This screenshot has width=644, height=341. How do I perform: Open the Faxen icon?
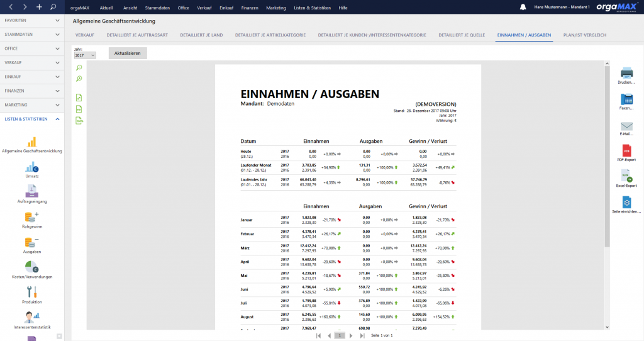point(626,99)
